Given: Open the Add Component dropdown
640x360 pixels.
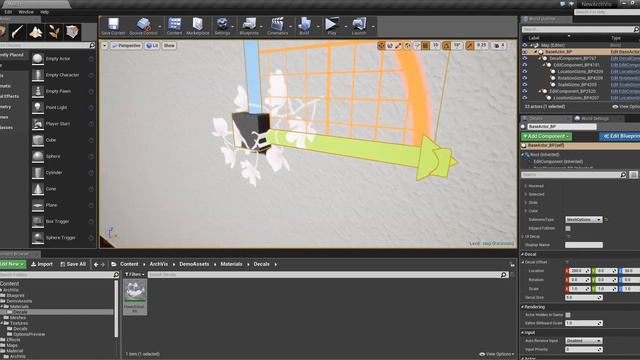Looking at the screenshot, I should pos(547,136).
